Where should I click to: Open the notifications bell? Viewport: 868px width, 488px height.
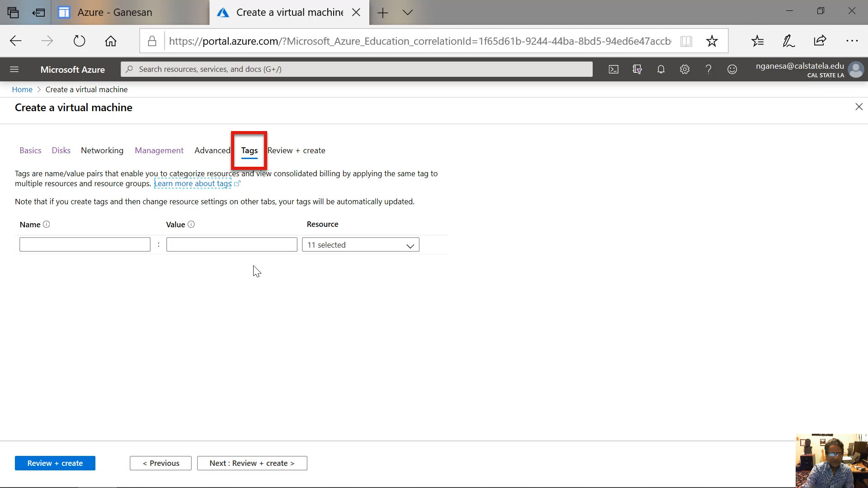tap(661, 69)
